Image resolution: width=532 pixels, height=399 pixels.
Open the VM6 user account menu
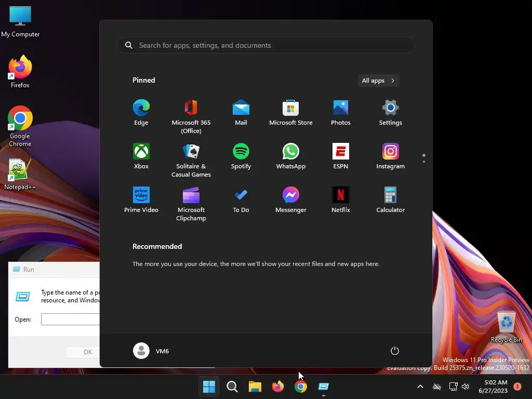point(151,351)
